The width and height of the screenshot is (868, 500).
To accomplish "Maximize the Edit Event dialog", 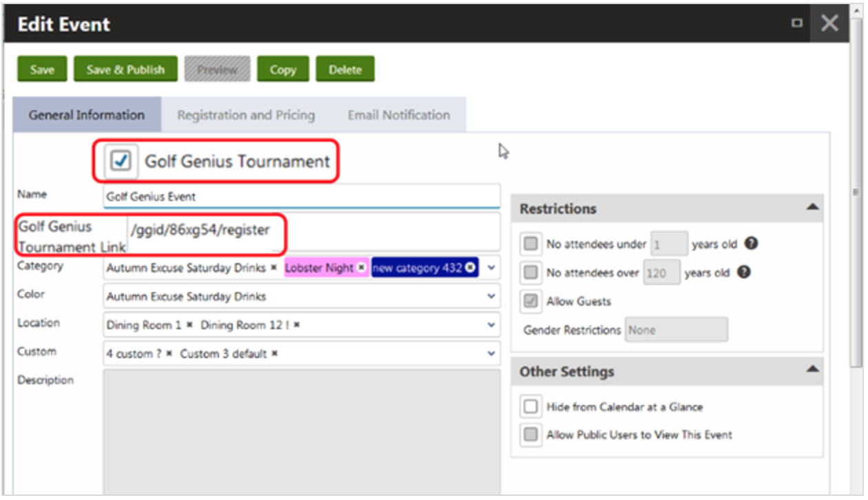I will click(x=797, y=23).
